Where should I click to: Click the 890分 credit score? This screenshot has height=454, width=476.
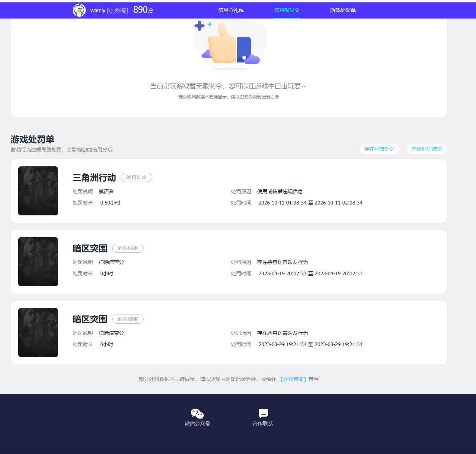[143, 10]
